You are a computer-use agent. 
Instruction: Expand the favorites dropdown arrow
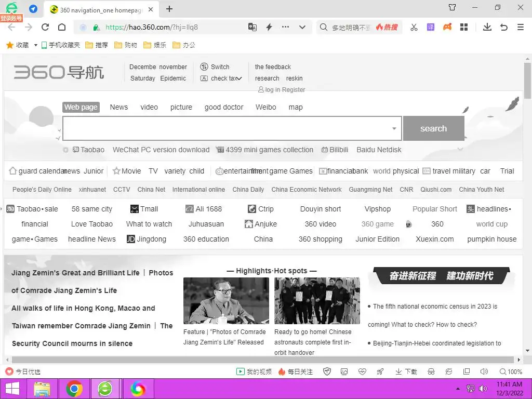click(36, 45)
